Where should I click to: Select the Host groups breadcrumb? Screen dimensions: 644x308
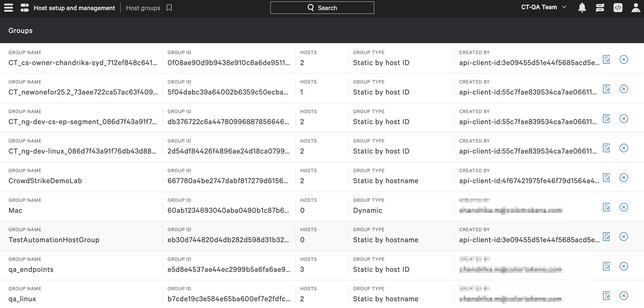click(x=143, y=8)
